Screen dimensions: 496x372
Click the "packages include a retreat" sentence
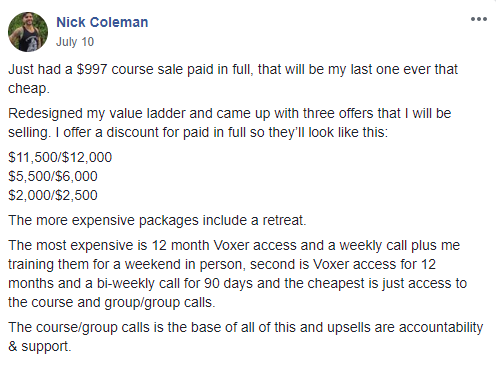click(157, 220)
